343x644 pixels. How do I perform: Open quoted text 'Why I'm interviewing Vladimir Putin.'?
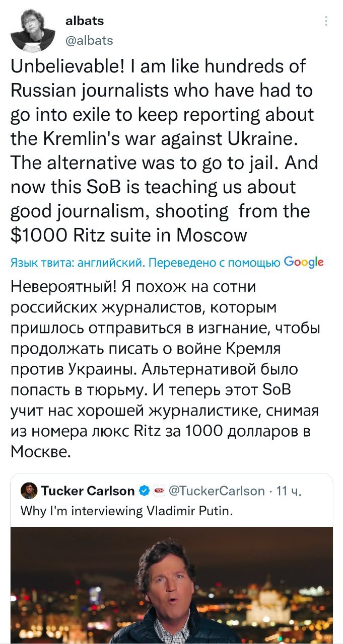coord(127,512)
